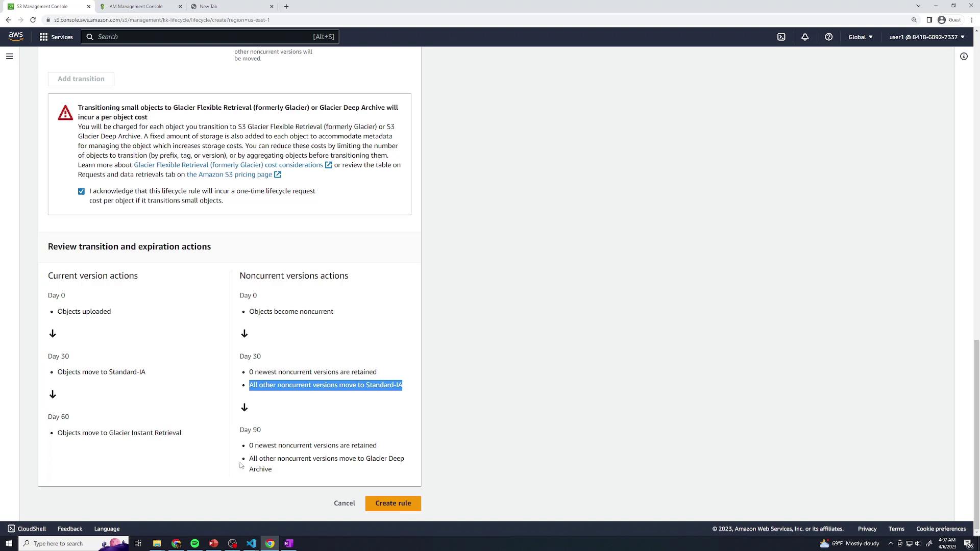Switch to the IAM Management Console tab

click(135, 7)
